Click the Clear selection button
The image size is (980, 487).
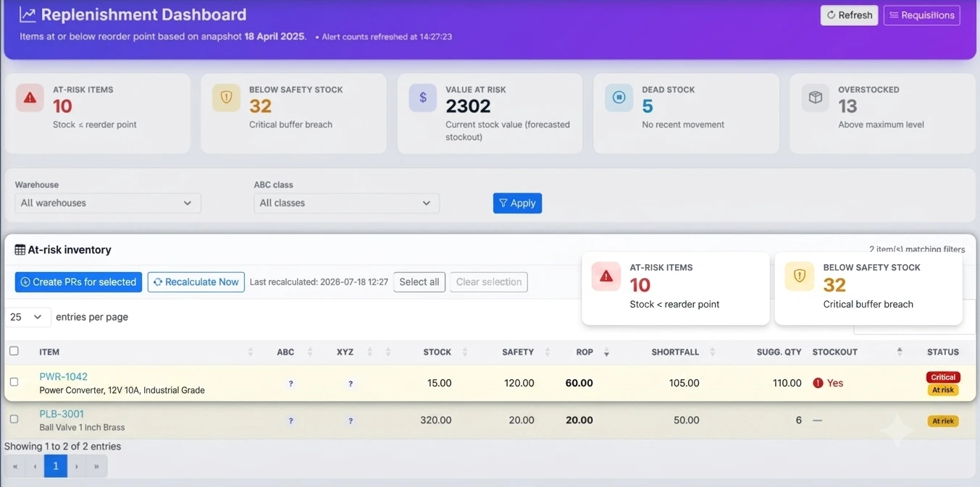(x=489, y=282)
